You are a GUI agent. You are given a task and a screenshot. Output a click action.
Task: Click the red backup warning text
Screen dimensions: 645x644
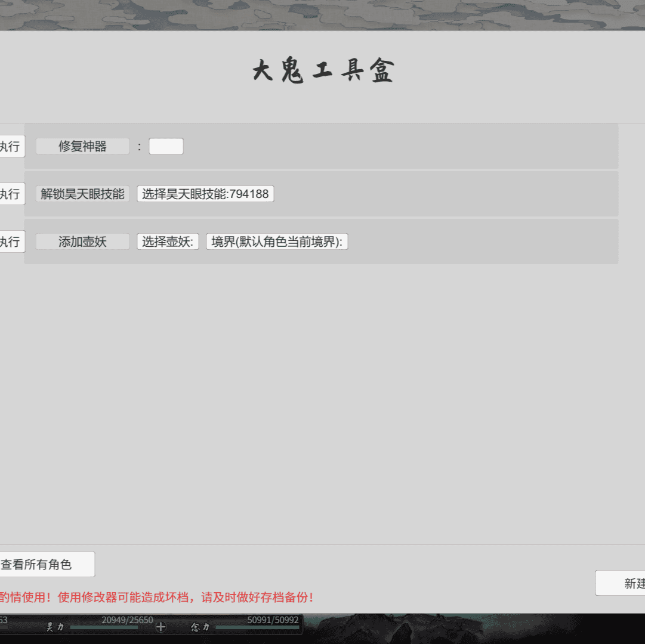[x=156, y=597]
